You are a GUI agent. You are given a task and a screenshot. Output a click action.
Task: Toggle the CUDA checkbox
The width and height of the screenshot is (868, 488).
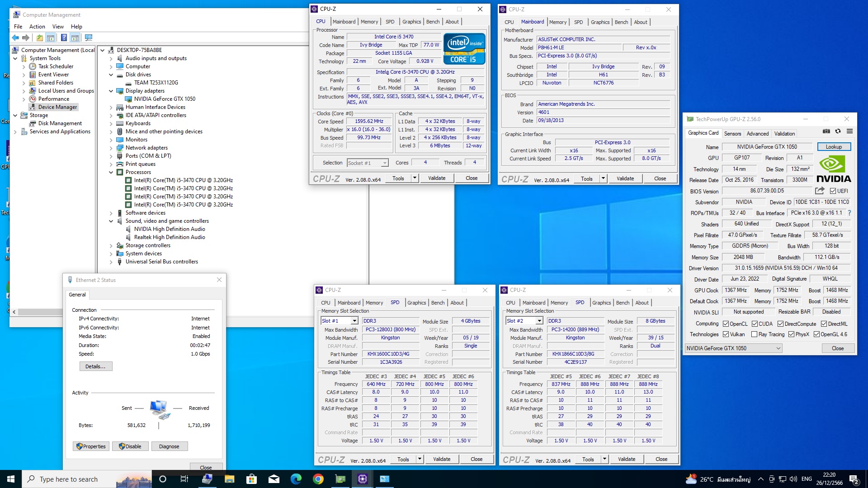pyautogui.click(x=755, y=324)
